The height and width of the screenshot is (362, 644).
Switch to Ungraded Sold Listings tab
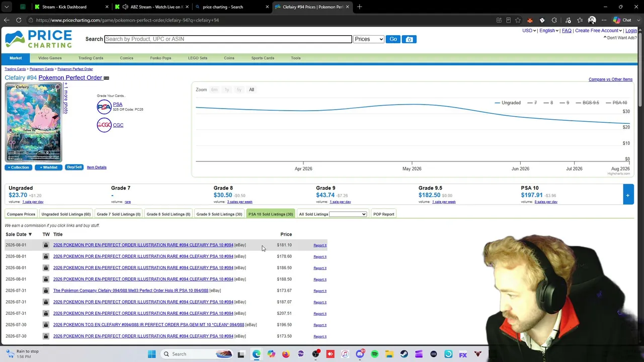coord(66,214)
